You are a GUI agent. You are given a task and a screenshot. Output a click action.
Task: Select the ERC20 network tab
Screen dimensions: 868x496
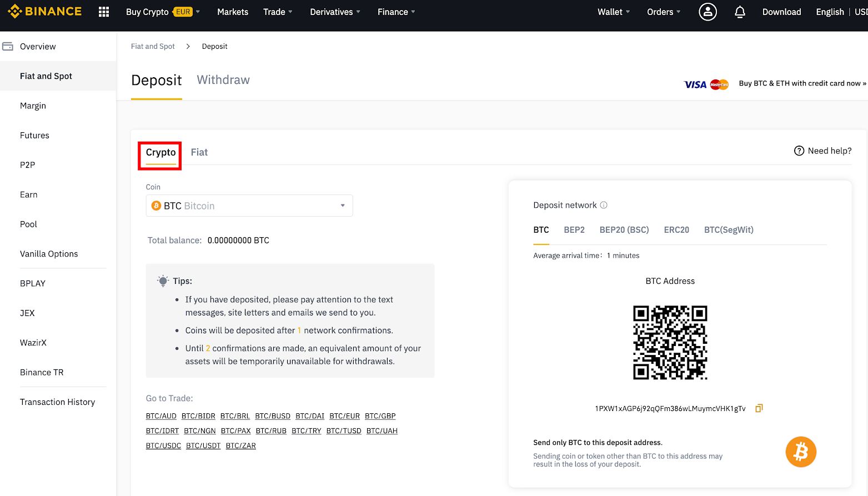coord(676,230)
